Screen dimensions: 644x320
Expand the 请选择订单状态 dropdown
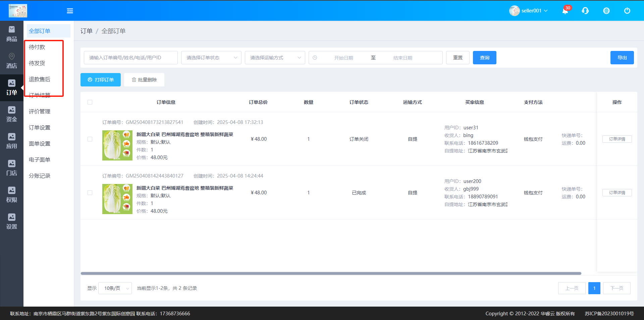211,58
